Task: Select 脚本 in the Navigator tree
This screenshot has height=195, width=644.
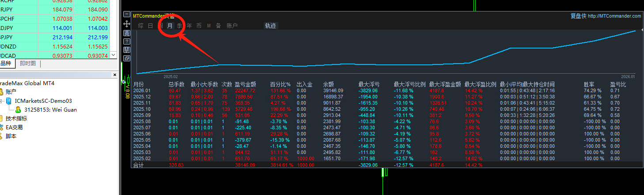Action: click(11, 136)
